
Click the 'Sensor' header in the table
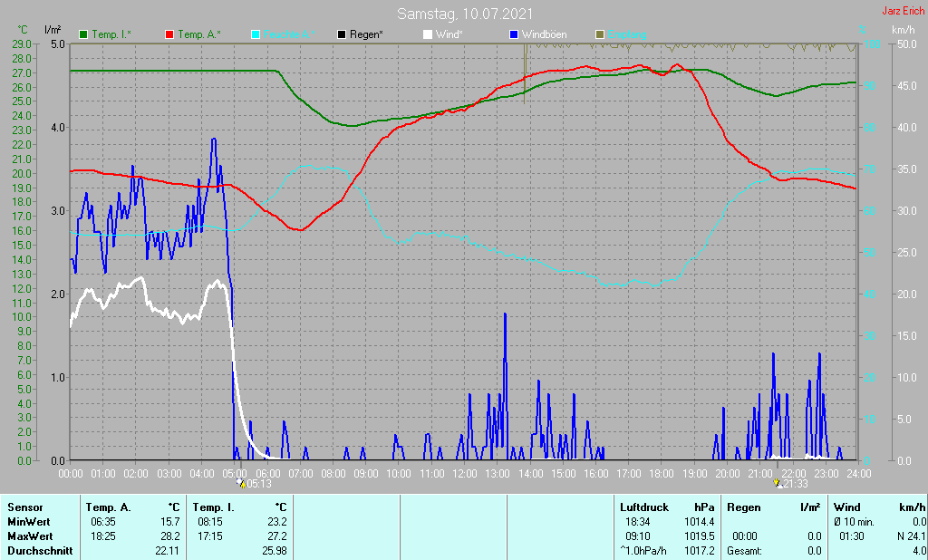[25, 508]
